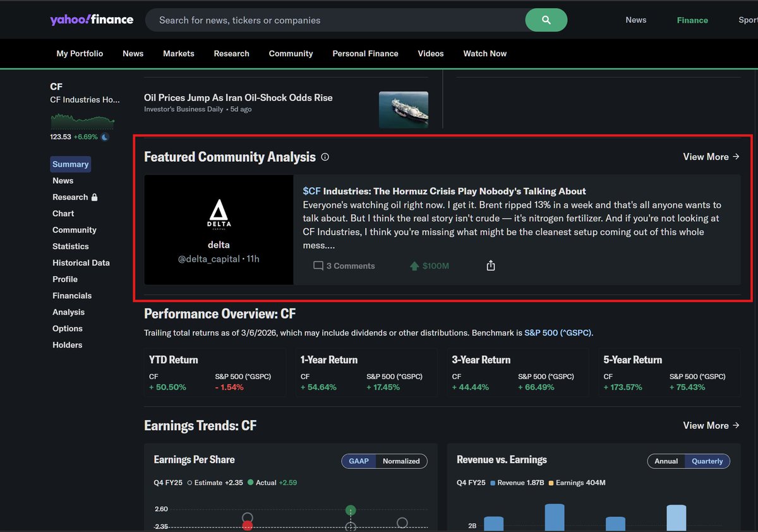Open the Oil Prices Jump headline
This screenshot has height=532, width=758.
[238, 97]
